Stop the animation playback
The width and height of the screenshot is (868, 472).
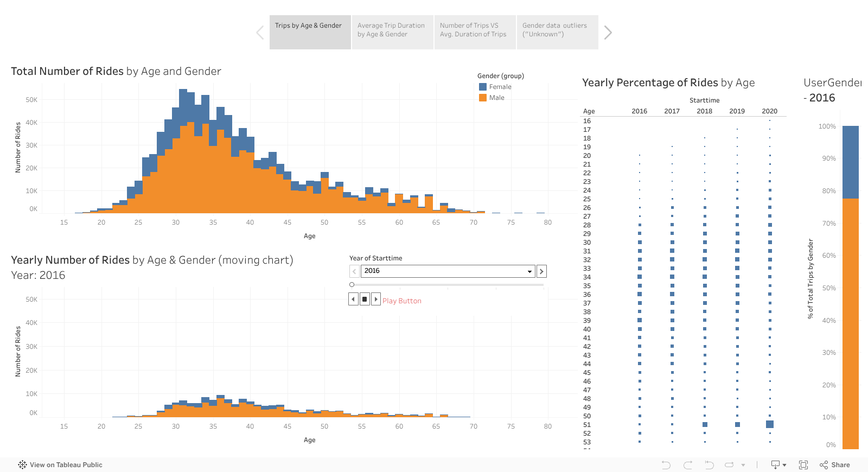pyautogui.click(x=365, y=299)
